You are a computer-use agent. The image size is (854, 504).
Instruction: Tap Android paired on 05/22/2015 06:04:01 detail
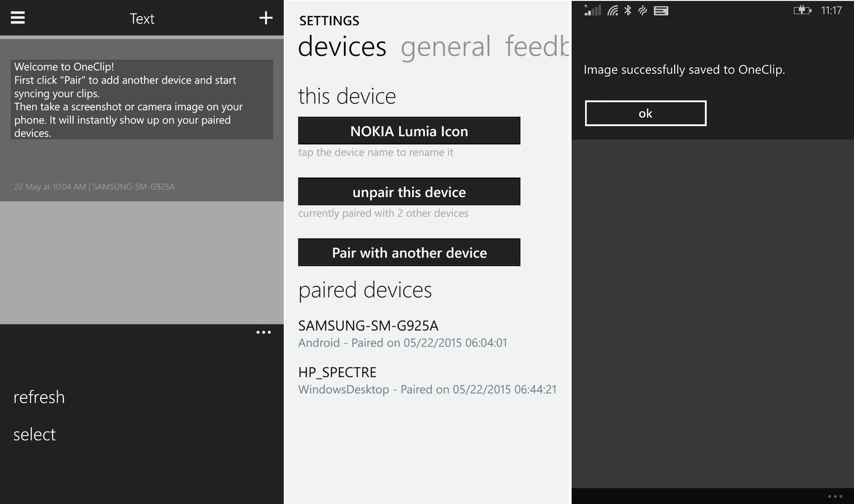click(x=402, y=343)
